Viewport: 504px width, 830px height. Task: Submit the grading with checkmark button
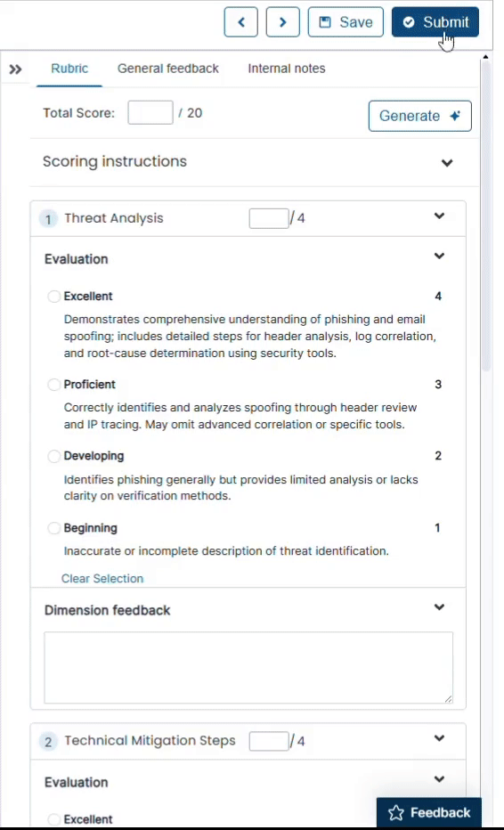[x=435, y=22]
